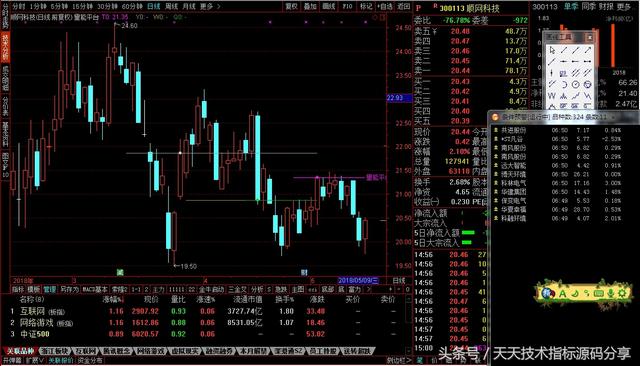The height and width of the screenshot is (366, 640).
Task: Select the 同季 tab in financial panel
Action: coord(588,7)
